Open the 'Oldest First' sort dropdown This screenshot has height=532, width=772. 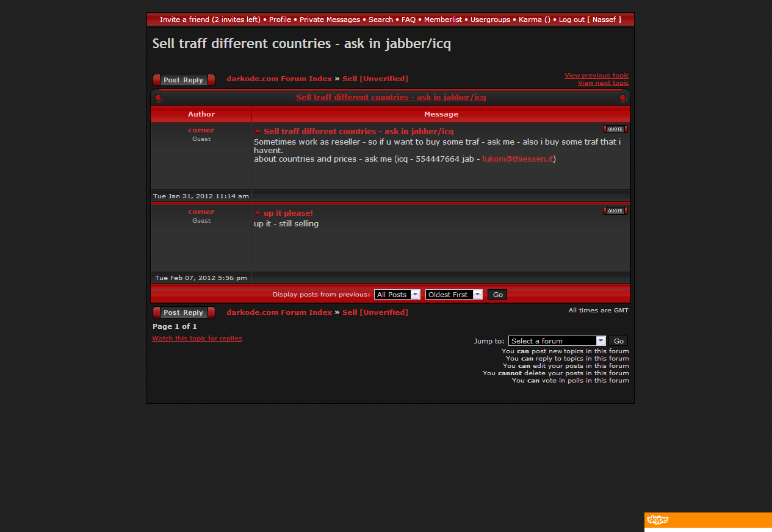click(x=453, y=295)
